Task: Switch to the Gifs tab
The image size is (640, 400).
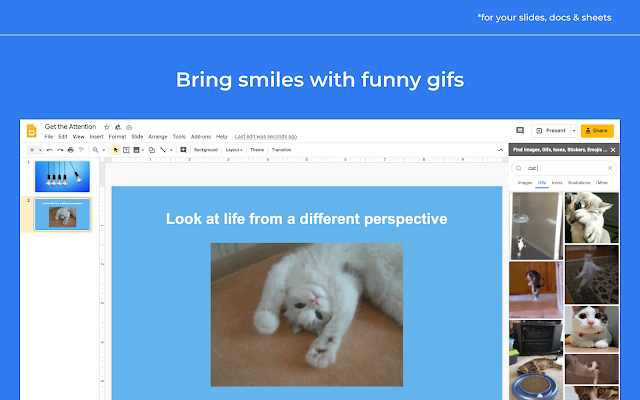Action: pyautogui.click(x=542, y=183)
